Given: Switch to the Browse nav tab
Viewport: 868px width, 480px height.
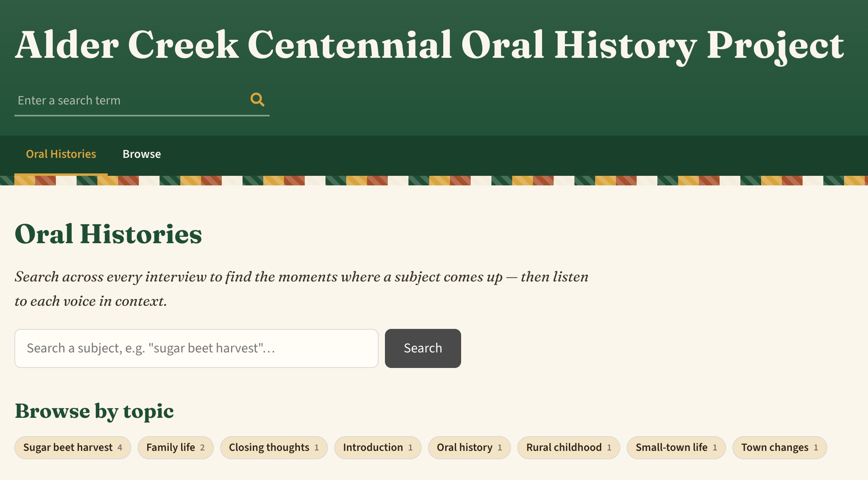Looking at the screenshot, I should (x=142, y=154).
